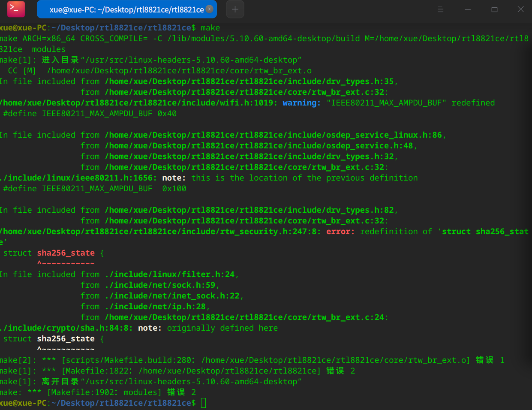
Task: Maximize the terminal window
Action: pyautogui.click(x=494, y=9)
